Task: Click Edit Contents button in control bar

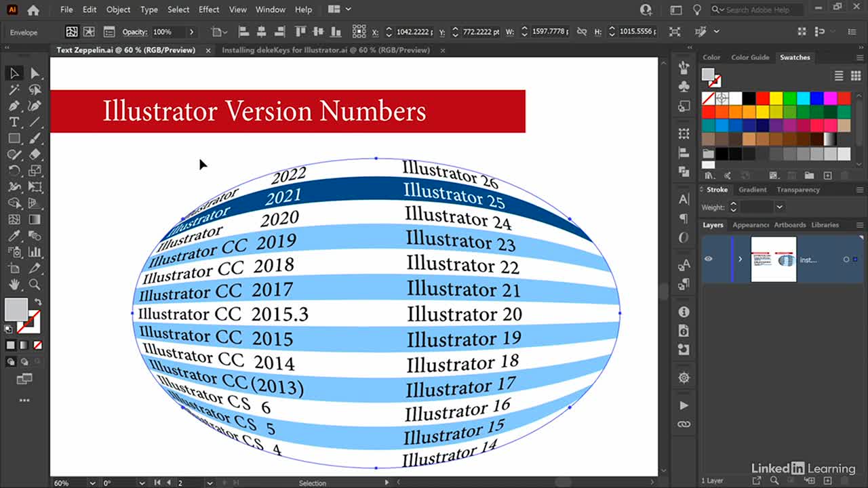Action: click(90, 32)
